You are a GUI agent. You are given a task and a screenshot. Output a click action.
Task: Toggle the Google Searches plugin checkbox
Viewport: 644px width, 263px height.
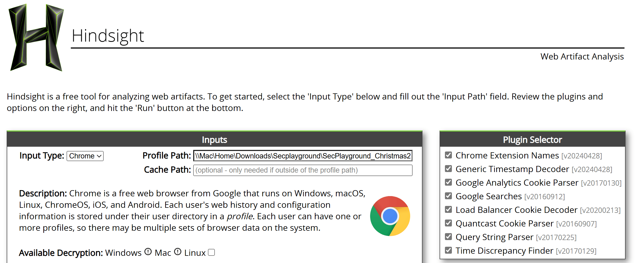click(448, 196)
